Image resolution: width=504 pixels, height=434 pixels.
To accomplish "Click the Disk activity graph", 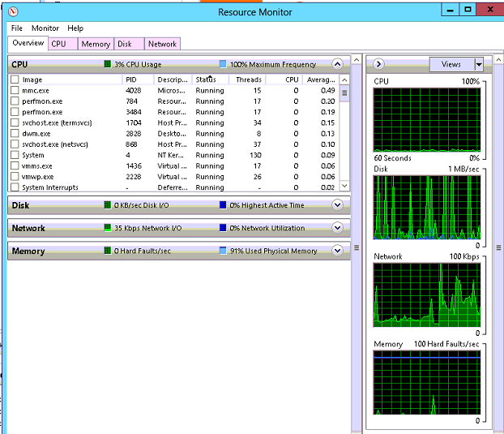I will 427,208.
